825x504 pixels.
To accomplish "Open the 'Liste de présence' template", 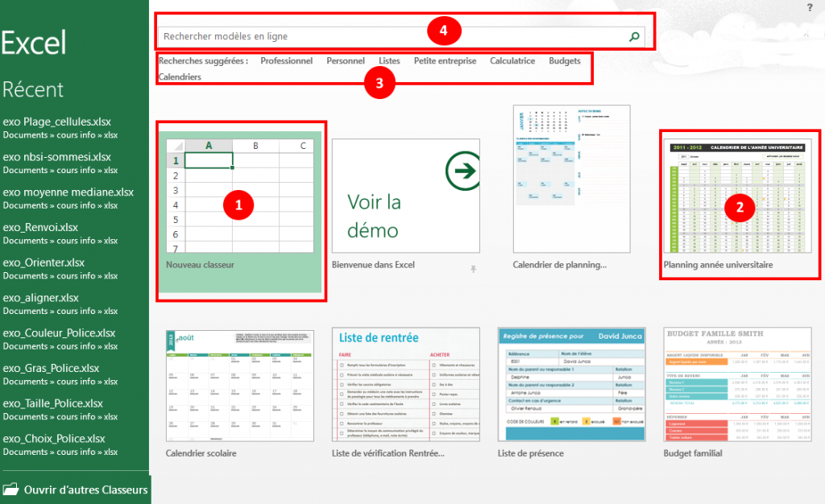I will click(571, 386).
